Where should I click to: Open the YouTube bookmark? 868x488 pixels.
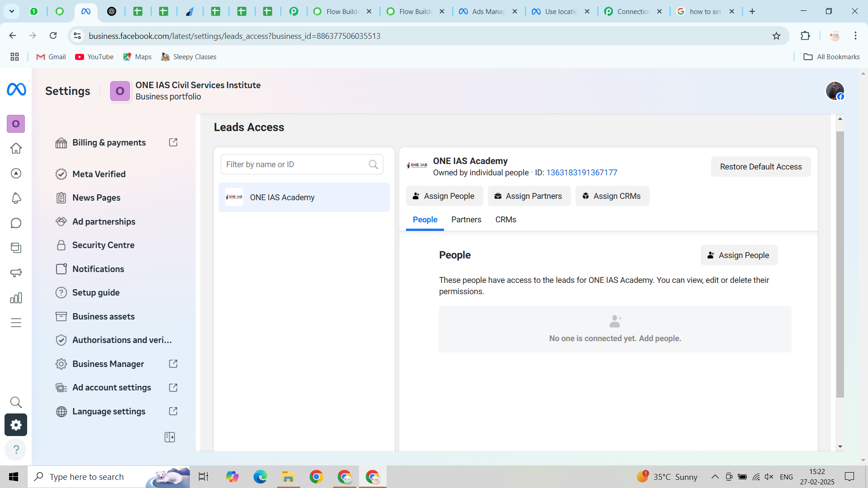coord(94,57)
